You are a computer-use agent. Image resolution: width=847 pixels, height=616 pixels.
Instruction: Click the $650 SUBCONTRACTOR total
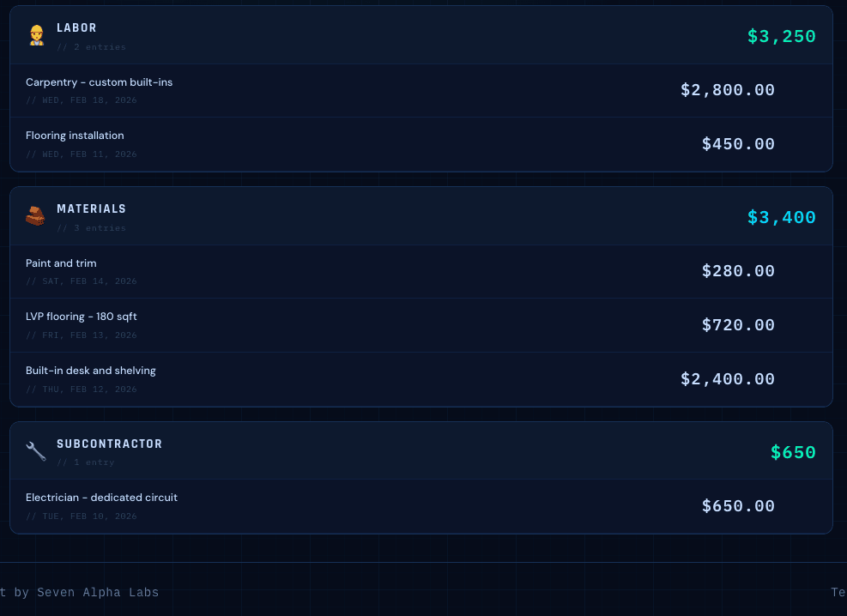(793, 452)
